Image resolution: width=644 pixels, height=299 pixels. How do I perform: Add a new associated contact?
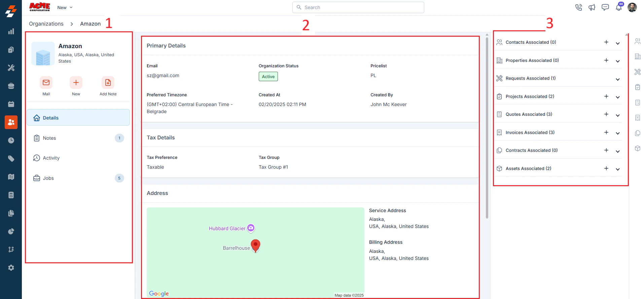coord(606,42)
